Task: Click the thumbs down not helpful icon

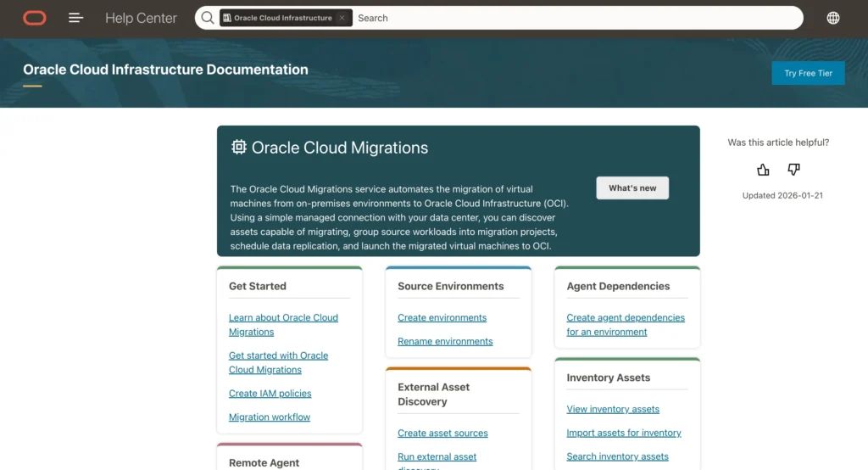Action: coord(793,170)
